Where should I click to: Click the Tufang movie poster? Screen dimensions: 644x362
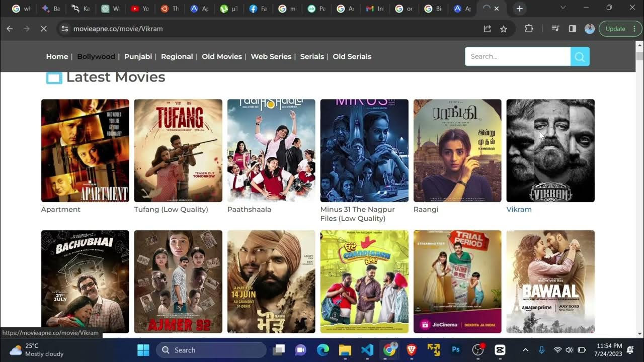178,150
